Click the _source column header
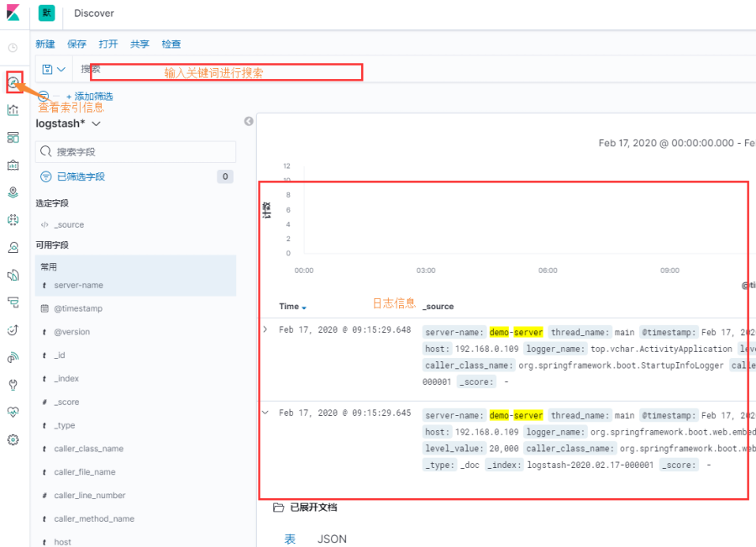This screenshot has width=756, height=547. 438,307
